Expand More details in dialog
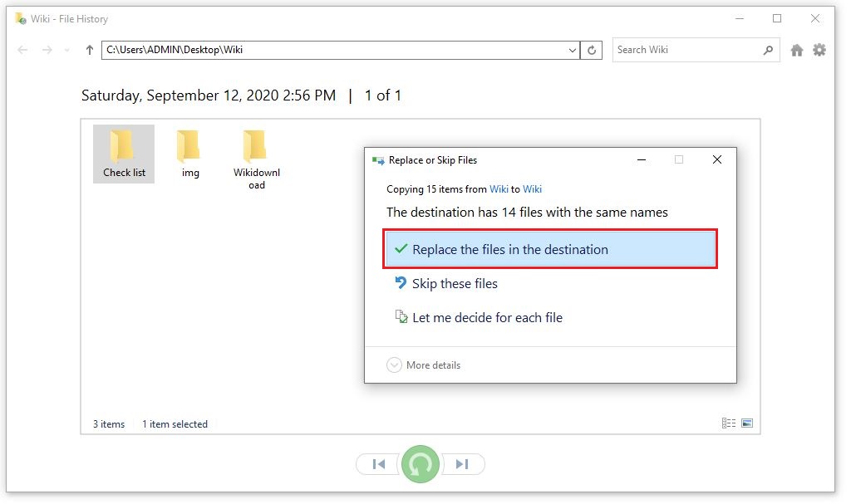 click(424, 365)
